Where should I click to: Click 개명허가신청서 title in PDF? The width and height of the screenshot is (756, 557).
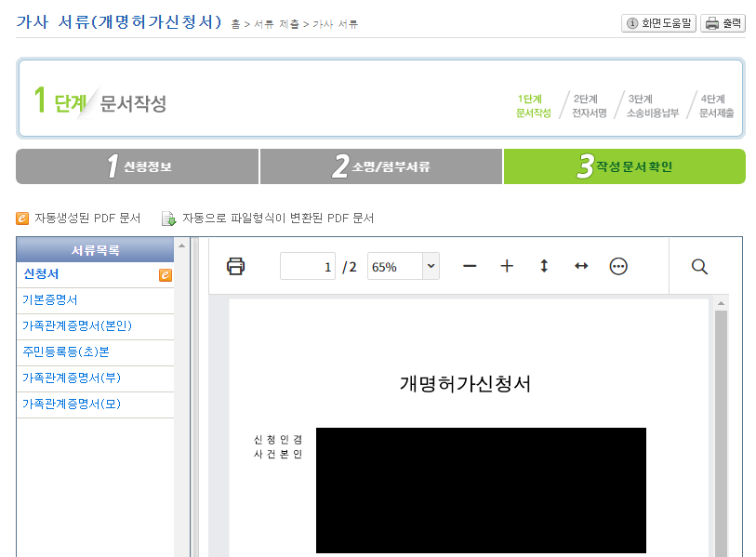[465, 384]
